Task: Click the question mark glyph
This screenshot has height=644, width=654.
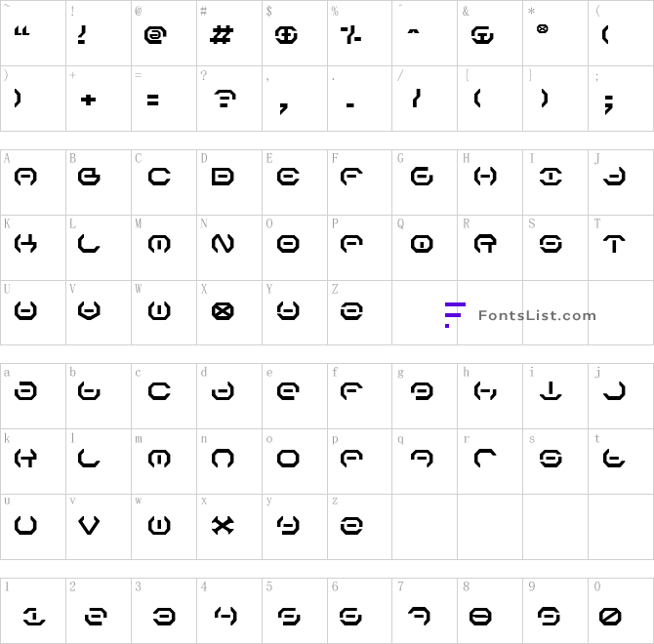Action: tap(225, 99)
